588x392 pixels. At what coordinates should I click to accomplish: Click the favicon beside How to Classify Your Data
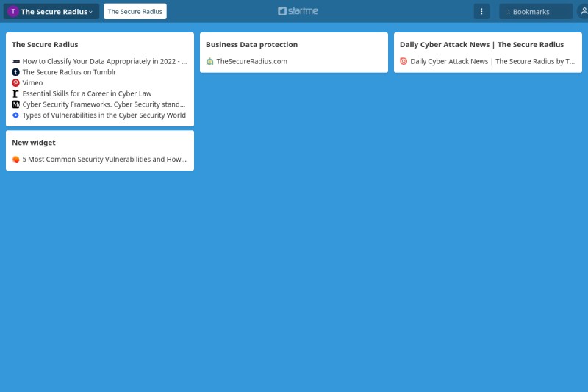[x=15, y=61]
